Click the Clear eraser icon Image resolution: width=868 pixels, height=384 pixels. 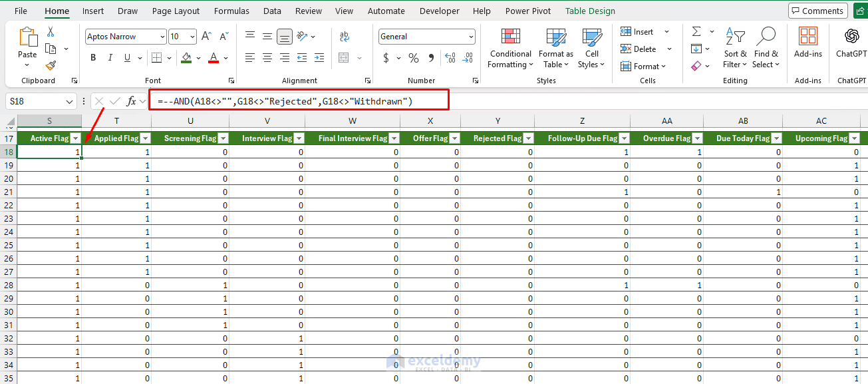coord(696,66)
